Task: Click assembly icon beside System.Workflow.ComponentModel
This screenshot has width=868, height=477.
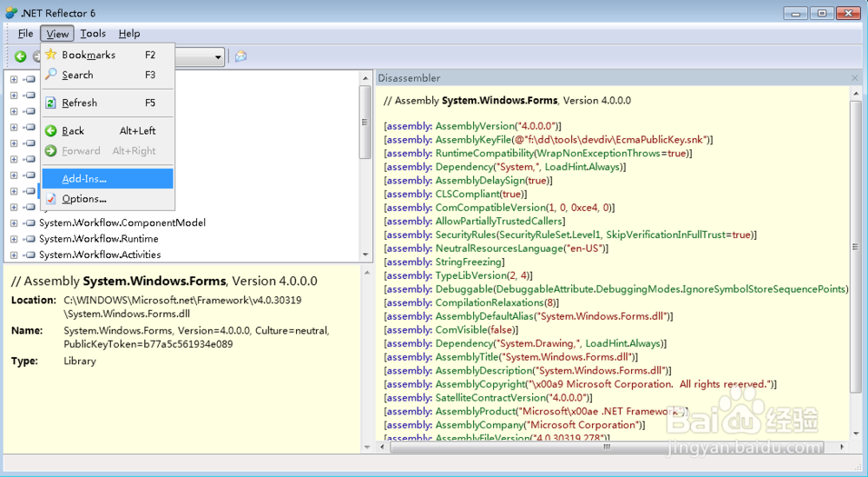Action: pyautogui.click(x=30, y=222)
